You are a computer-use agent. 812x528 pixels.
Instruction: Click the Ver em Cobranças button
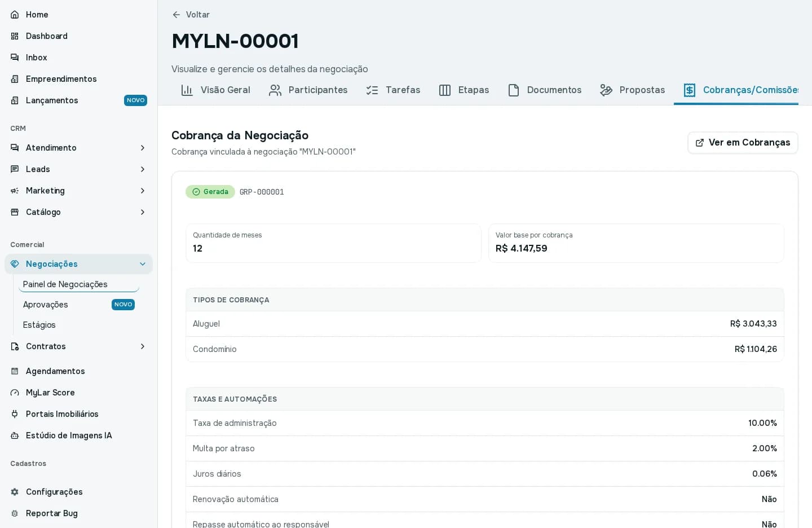(x=743, y=143)
